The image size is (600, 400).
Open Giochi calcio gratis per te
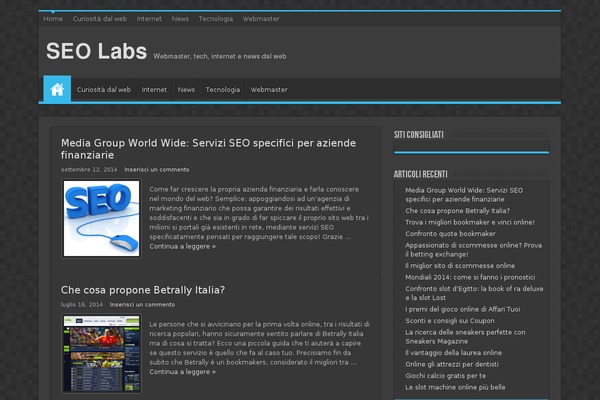click(x=446, y=376)
